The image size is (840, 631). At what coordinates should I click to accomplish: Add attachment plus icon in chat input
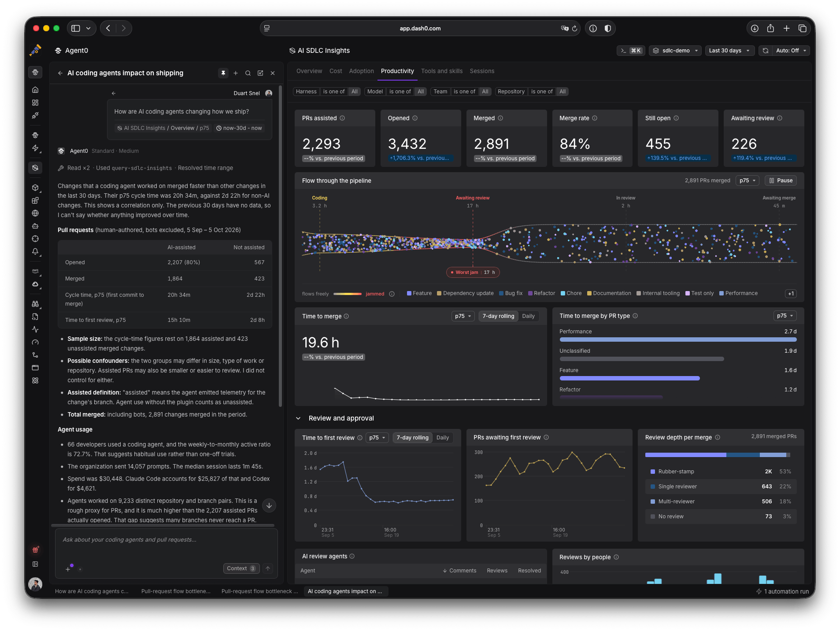pyautogui.click(x=68, y=569)
